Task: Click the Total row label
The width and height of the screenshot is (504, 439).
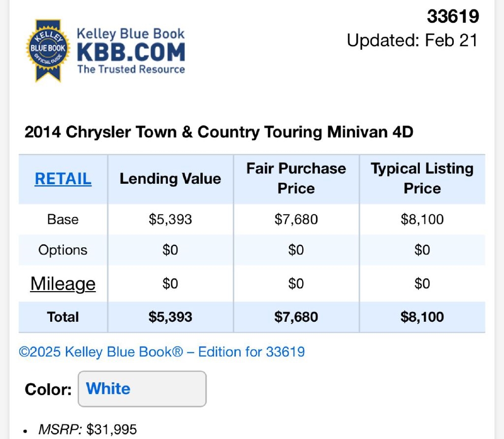Action: pos(63,317)
